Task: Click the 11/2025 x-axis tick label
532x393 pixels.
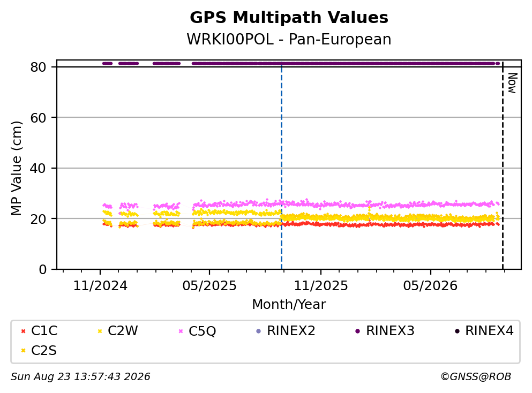Action: point(320,286)
